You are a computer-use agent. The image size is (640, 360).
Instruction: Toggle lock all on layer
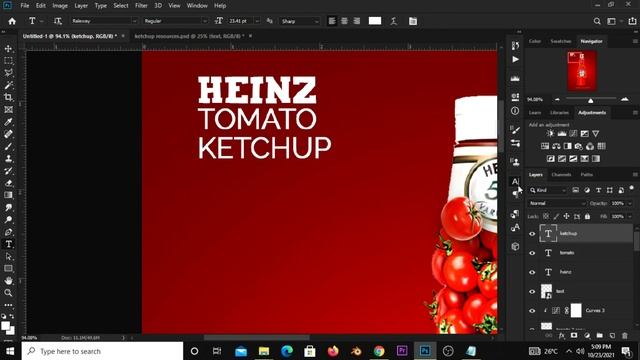coord(587,216)
